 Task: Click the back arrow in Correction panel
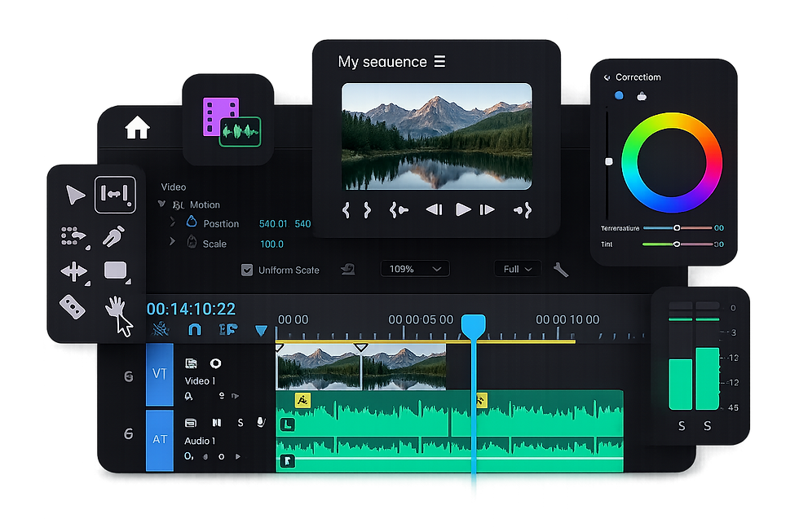tap(607, 77)
